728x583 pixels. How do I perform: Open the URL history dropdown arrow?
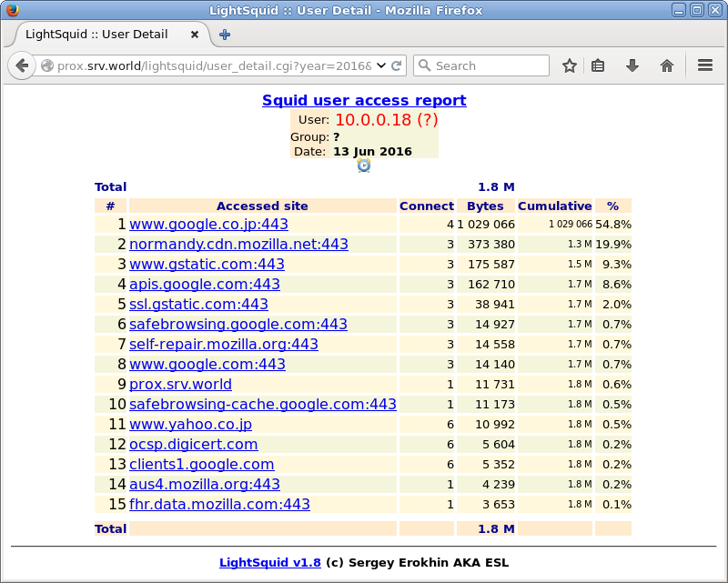tap(381, 65)
